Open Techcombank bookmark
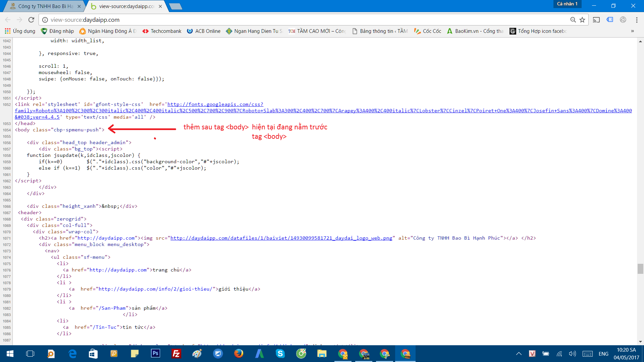Screen dimensions: 644x362 [162, 31]
